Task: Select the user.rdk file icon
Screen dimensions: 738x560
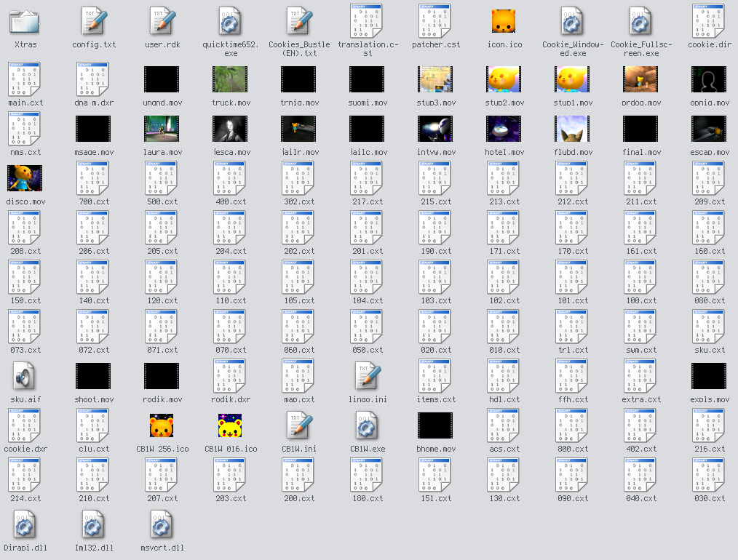Action: coord(162,22)
